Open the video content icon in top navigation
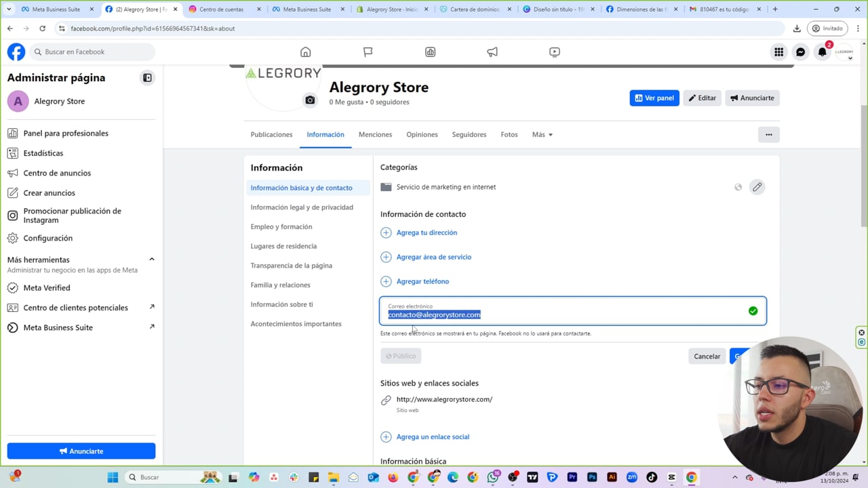The height and width of the screenshot is (488, 868). 554,52
